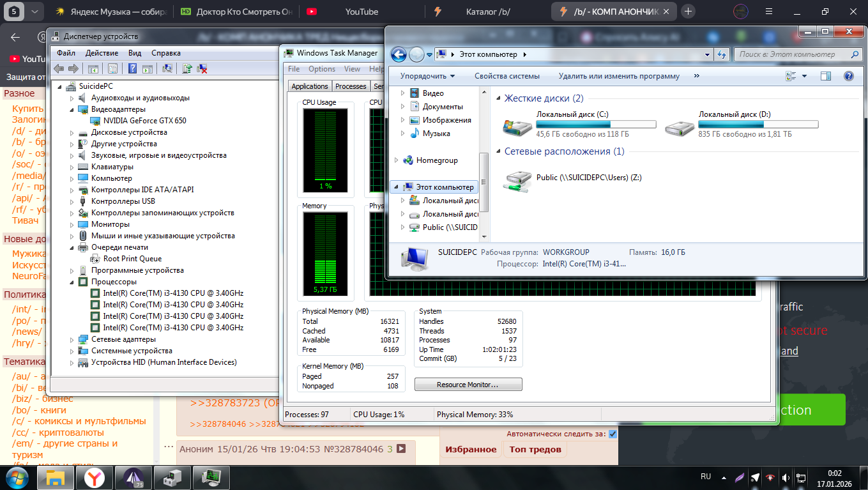Expand the Дисковые устройства node
868x490 pixels.
[x=72, y=132]
